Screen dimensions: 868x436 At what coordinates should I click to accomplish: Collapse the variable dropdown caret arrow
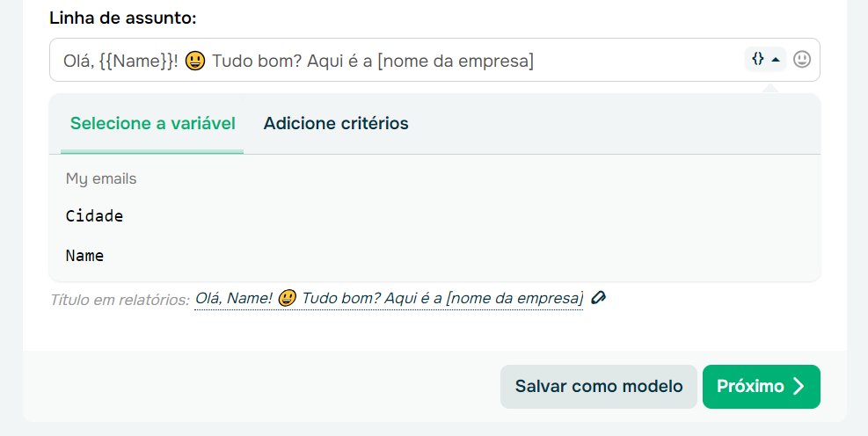coord(776,60)
